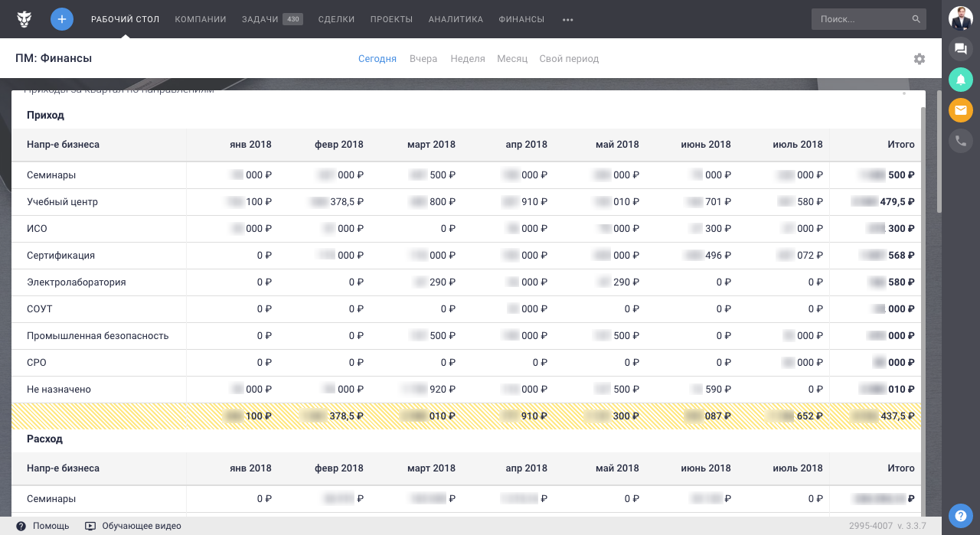
Task: Expand the three dots more menu
Action: [567, 20]
